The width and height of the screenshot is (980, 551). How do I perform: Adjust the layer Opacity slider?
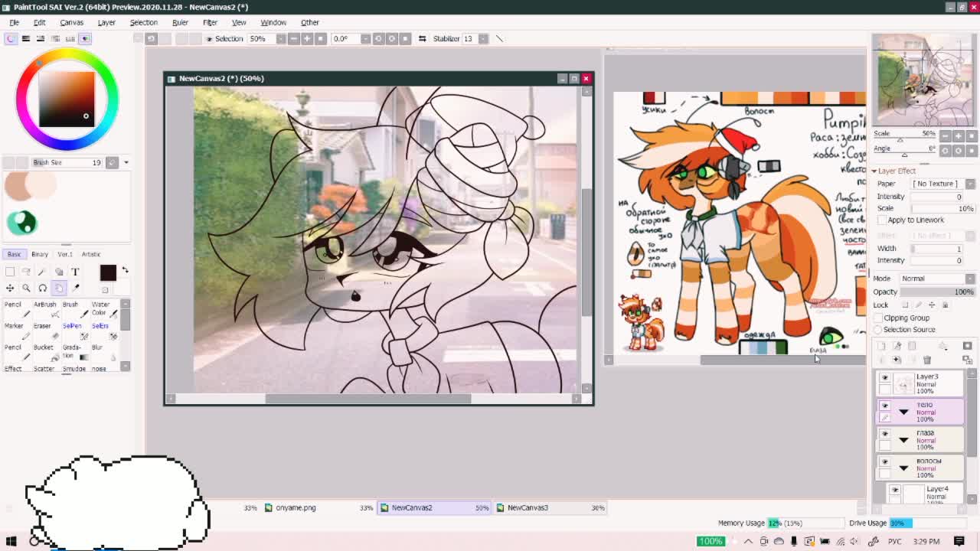937,292
